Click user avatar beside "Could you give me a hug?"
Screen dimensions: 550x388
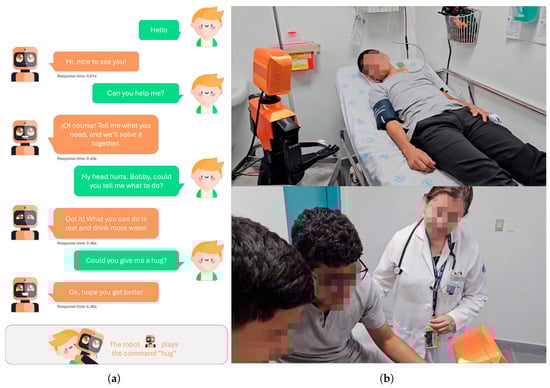(x=207, y=261)
